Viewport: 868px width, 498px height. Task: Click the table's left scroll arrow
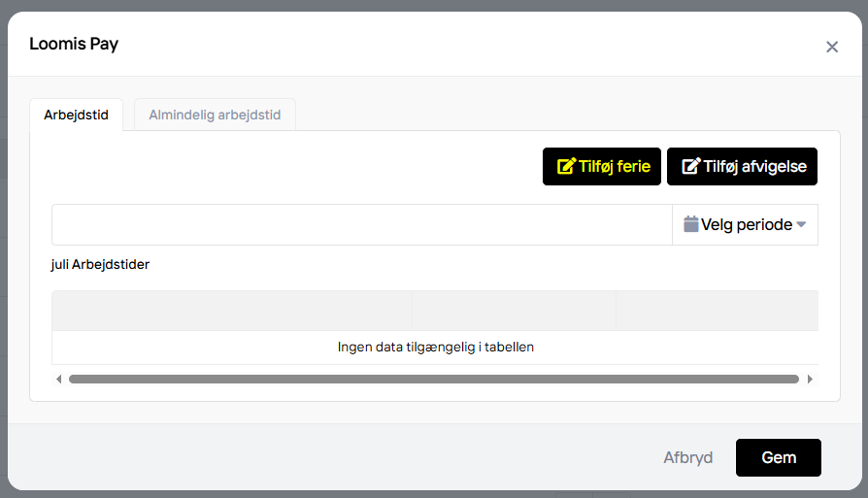click(58, 379)
